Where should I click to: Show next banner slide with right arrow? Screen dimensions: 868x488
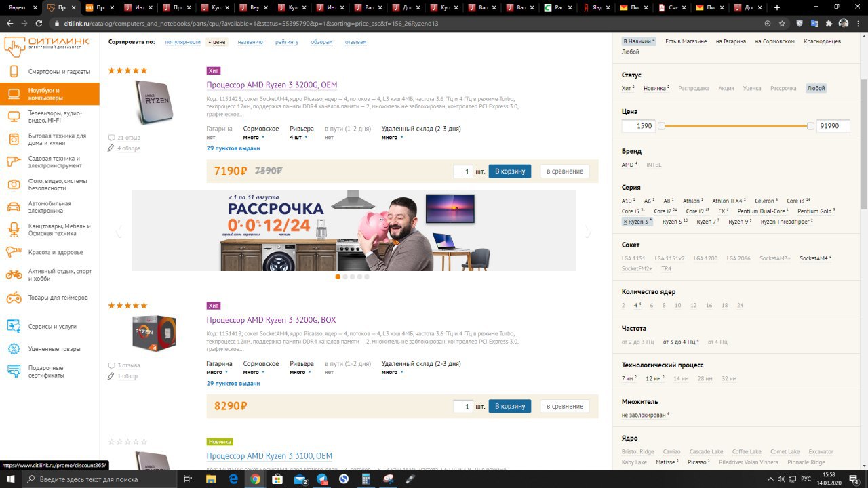587,232
